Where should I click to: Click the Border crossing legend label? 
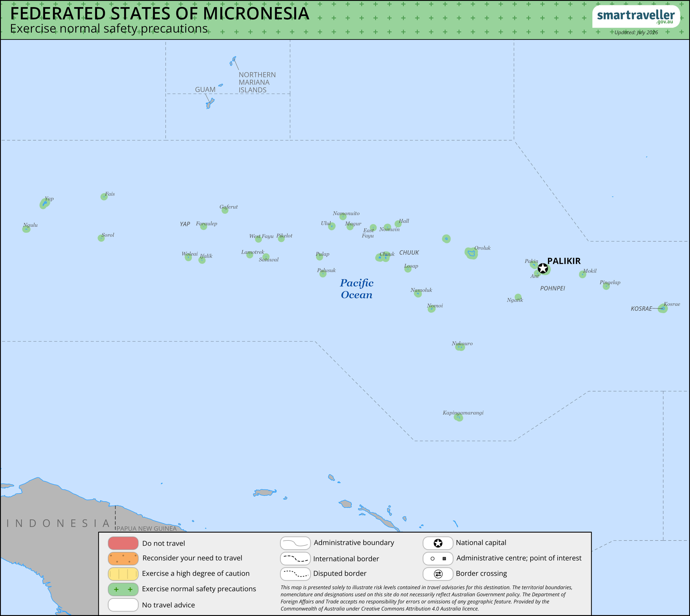coord(481,574)
